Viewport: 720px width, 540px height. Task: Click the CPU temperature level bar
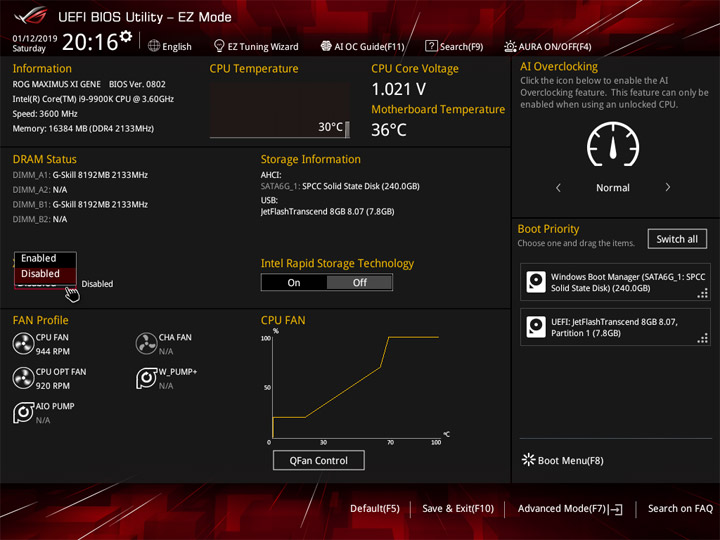[347, 129]
